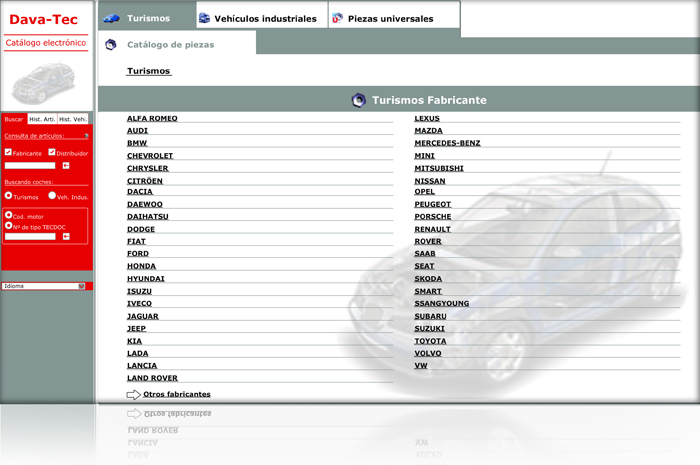Open the MITSUBISHI manufacturer link

coord(439,168)
